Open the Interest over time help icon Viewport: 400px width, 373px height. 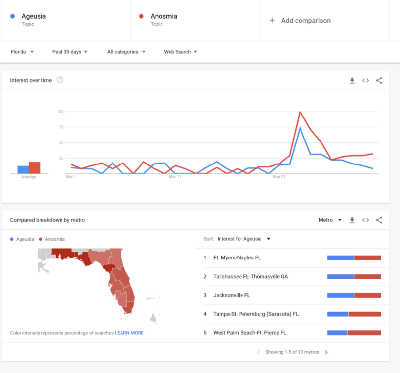tap(60, 80)
